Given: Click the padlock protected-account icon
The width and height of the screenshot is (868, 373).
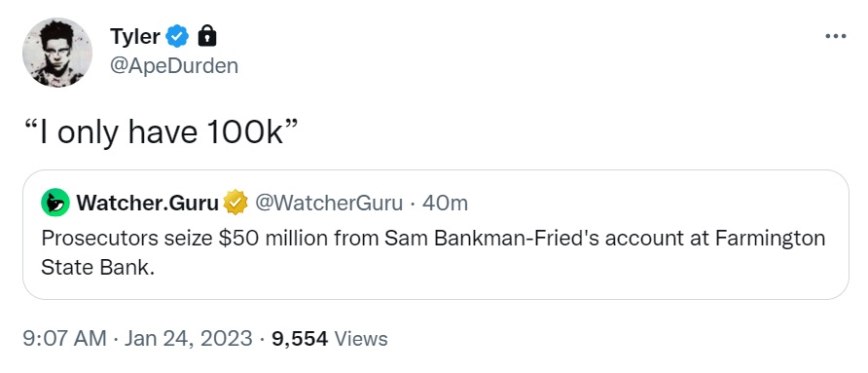Looking at the screenshot, I should coord(207,37).
